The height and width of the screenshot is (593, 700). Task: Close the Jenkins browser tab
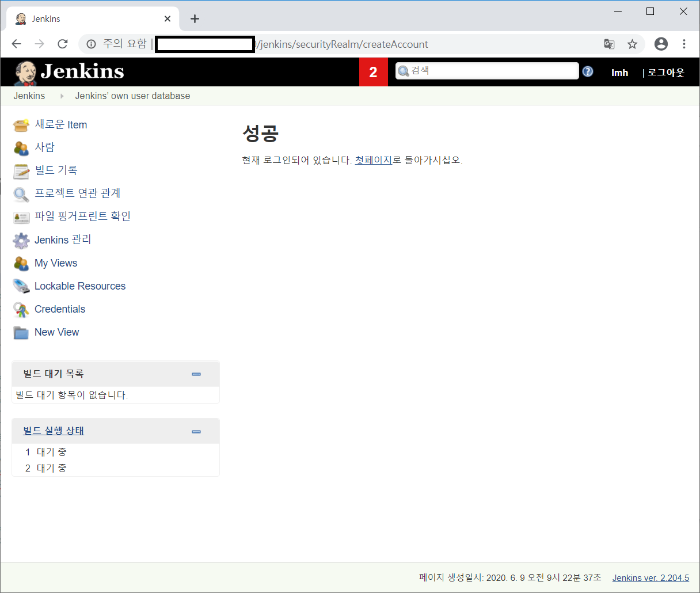point(168,19)
